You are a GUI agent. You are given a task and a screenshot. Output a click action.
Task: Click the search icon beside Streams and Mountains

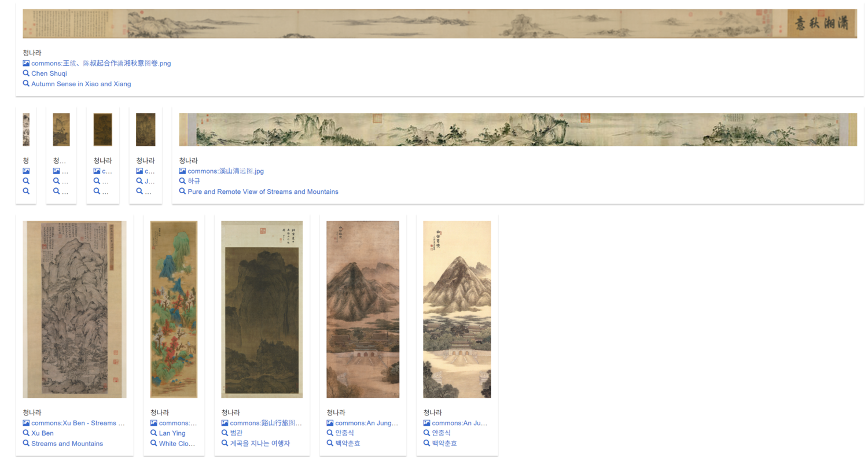pyautogui.click(x=26, y=444)
